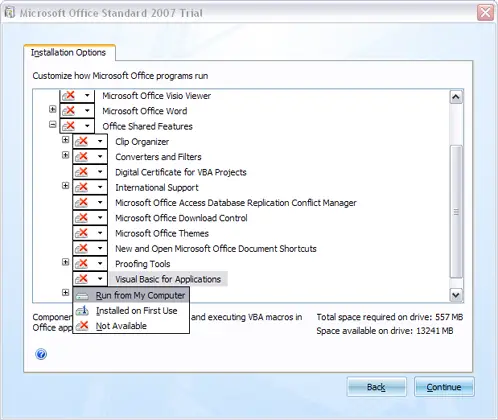
Task: Open dropdown for Access Database Replication Conflict Manager
Action: (x=90, y=203)
